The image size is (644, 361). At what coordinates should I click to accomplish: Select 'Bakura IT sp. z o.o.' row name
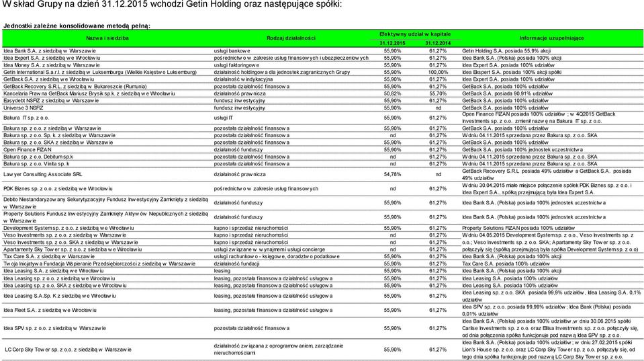[x=26, y=118]
